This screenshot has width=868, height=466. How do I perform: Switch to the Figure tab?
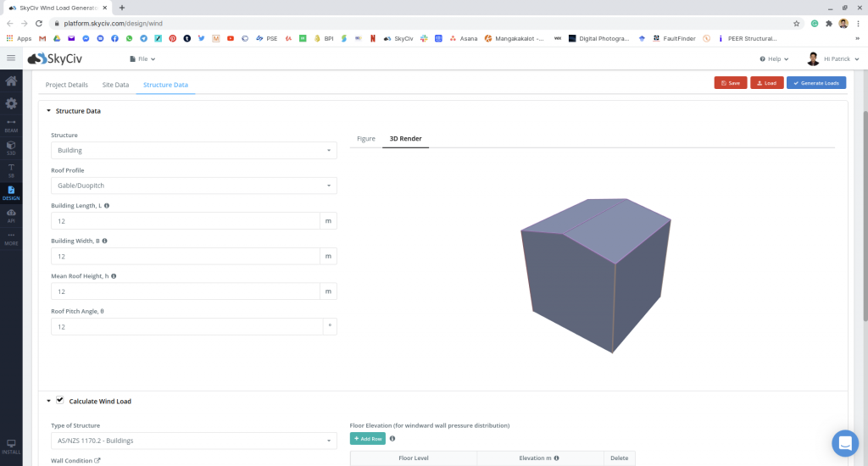pos(365,138)
